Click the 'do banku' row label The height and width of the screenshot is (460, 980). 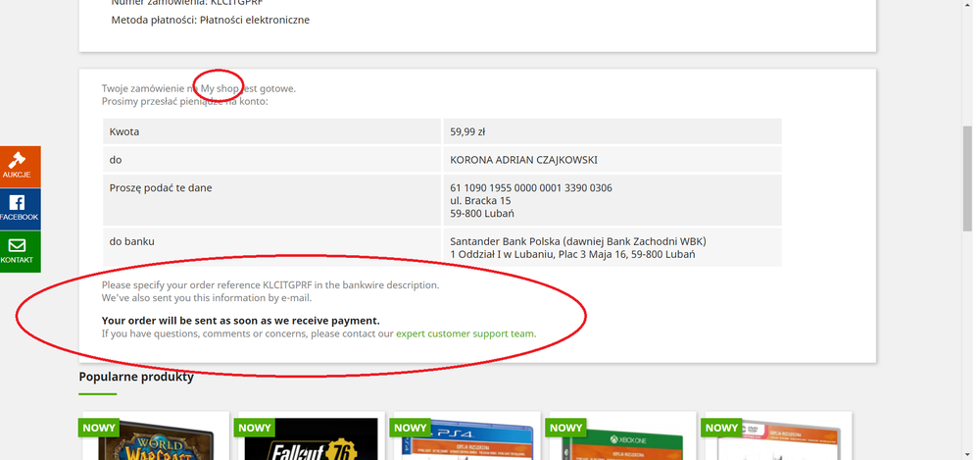tap(132, 241)
